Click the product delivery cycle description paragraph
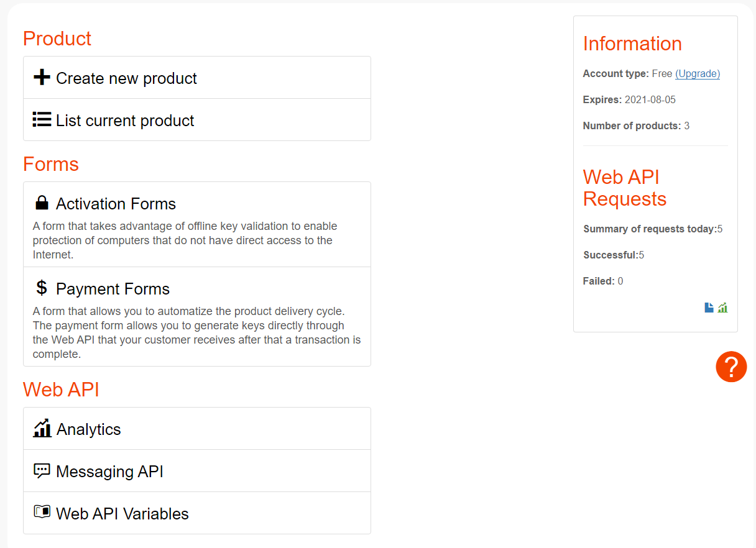Image resolution: width=756 pixels, height=548 pixels. pyautogui.click(x=196, y=332)
